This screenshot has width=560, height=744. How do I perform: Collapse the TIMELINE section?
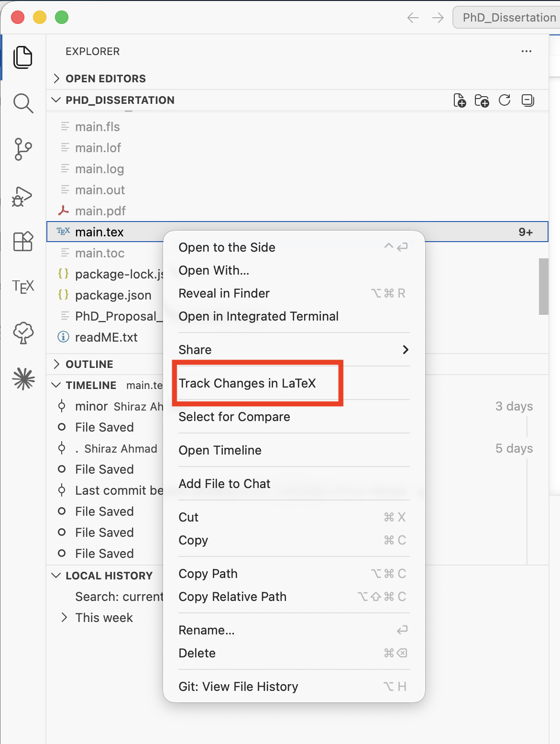pyautogui.click(x=56, y=385)
